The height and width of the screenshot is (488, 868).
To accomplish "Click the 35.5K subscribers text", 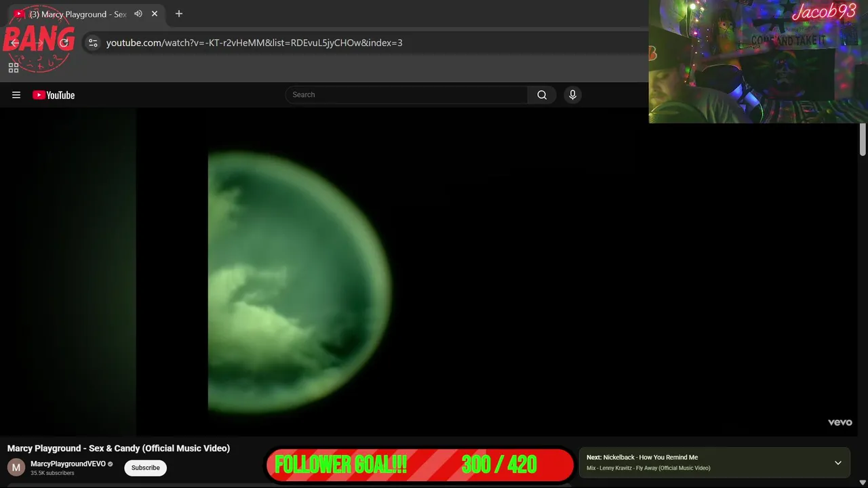I will tap(52, 473).
